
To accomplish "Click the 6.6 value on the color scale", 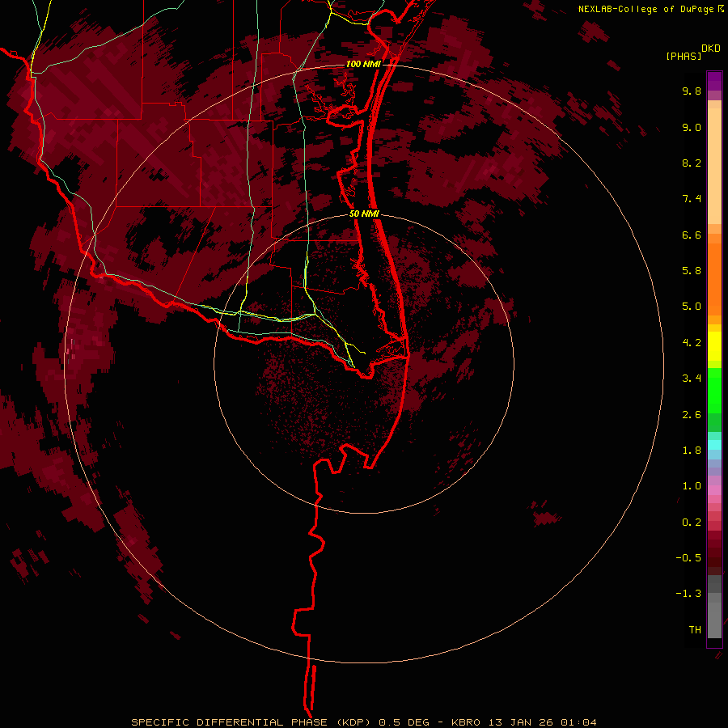I will [x=692, y=235].
